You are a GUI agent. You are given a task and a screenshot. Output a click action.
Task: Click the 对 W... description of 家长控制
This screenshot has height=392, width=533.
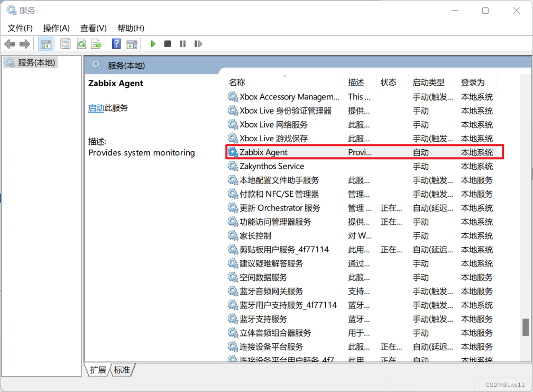[360, 235]
